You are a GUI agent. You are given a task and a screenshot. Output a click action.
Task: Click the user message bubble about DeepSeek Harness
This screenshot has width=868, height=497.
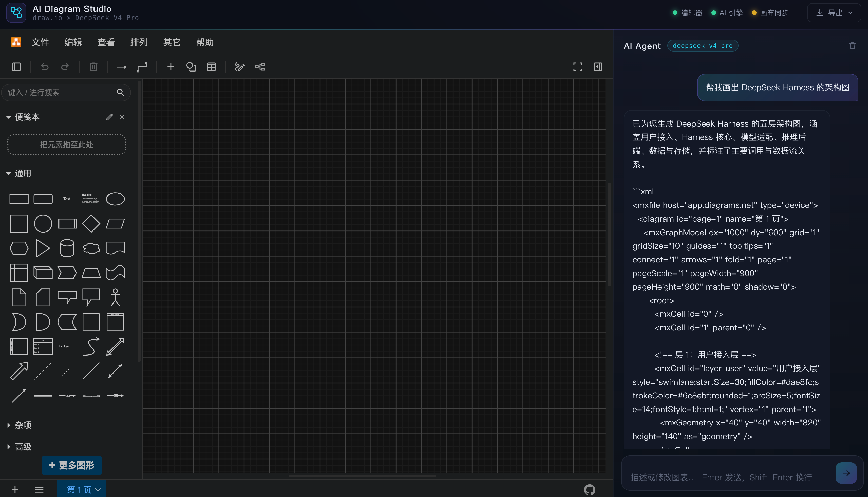(x=778, y=87)
